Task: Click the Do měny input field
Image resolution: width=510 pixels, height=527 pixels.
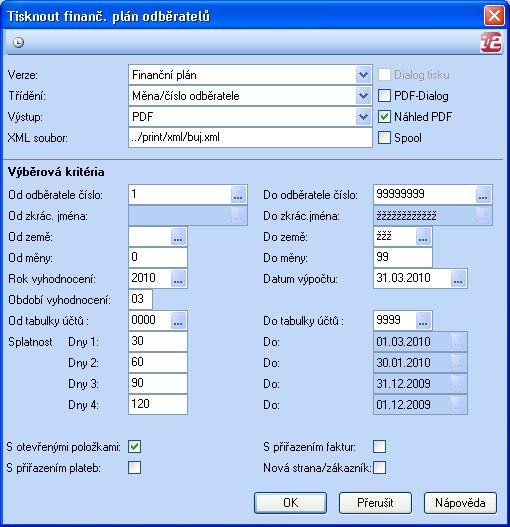Action: [403, 257]
